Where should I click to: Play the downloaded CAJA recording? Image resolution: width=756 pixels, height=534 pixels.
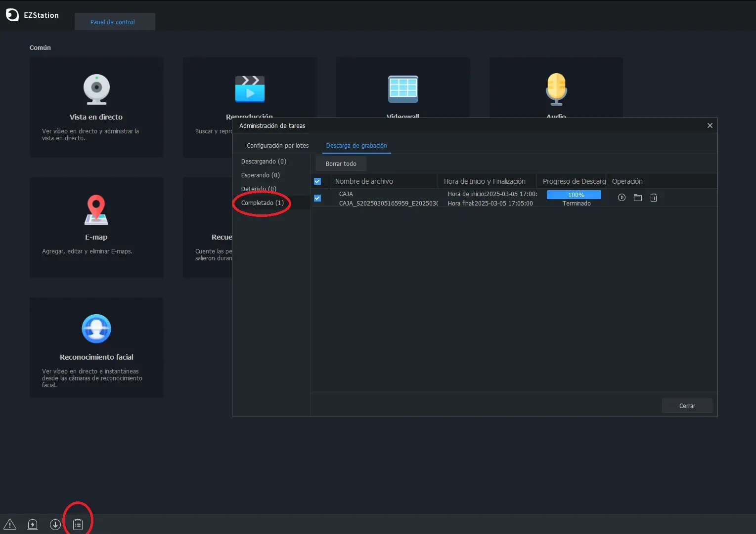pyautogui.click(x=622, y=198)
